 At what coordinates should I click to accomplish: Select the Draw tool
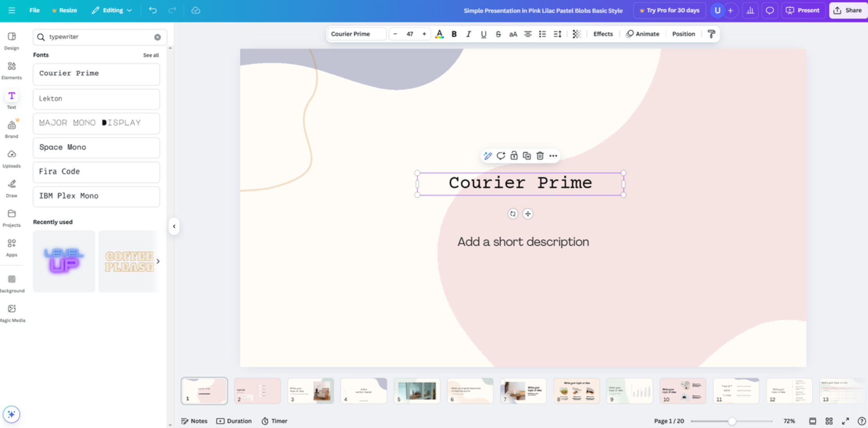pyautogui.click(x=12, y=188)
